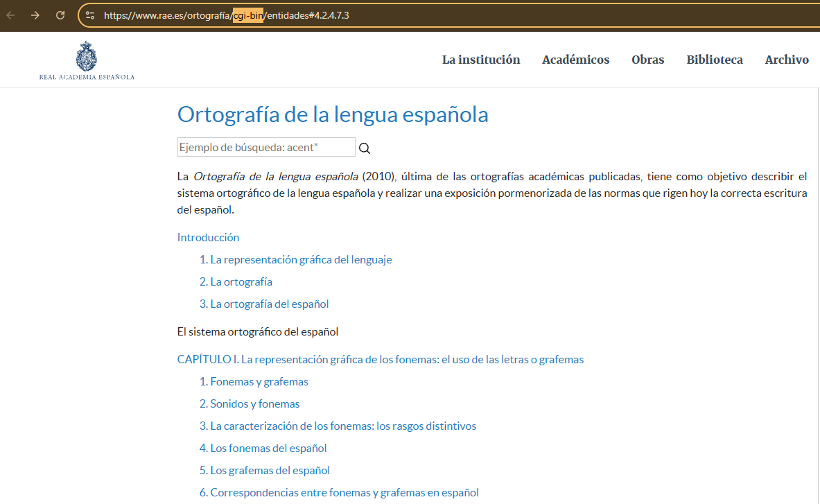Open '1. La representación gráfica del lenguaje'
This screenshot has width=820, height=504.
click(295, 259)
